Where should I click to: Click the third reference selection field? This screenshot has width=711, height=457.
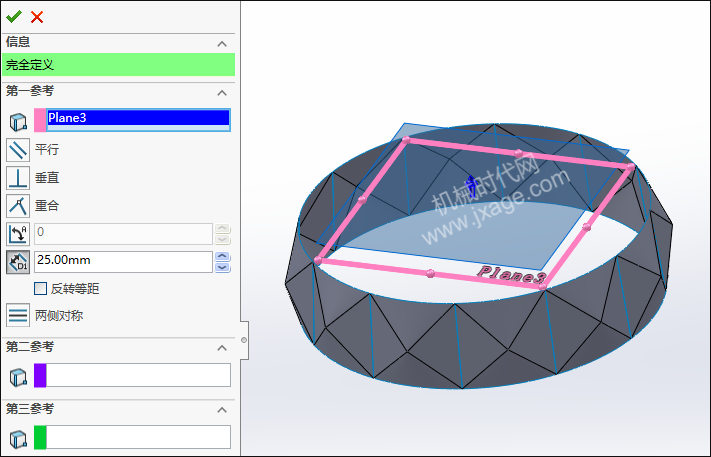[x=138, y=438]
